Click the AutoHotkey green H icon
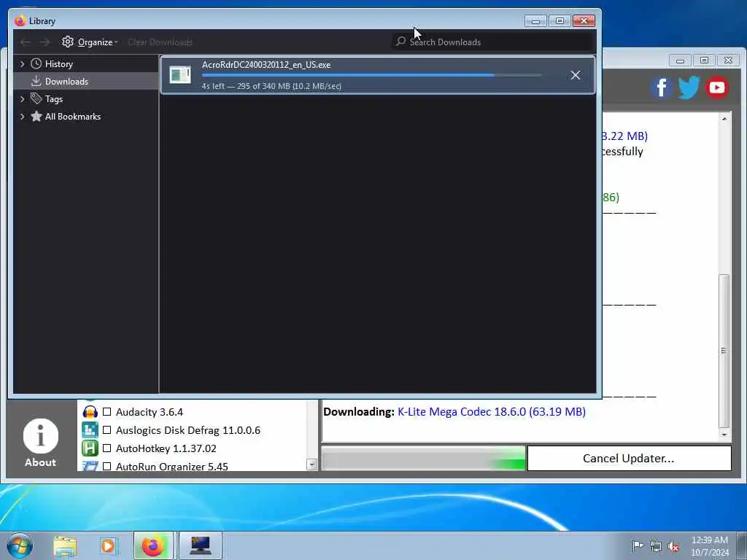 (x=90, y=448)
